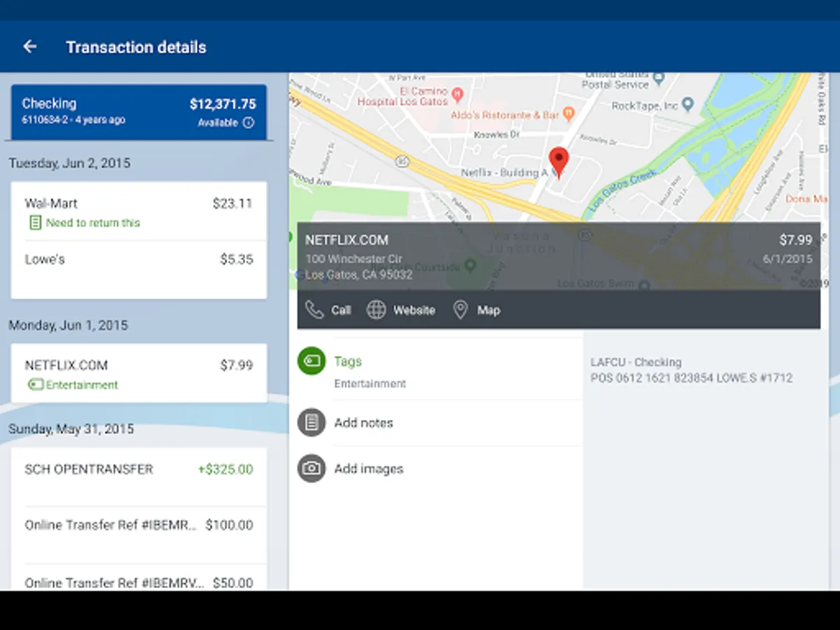This screenshot has height=630, width=840.
Task: Open the SCH OPENTRANSFER deposit
Action: click(x=139, y=477)
